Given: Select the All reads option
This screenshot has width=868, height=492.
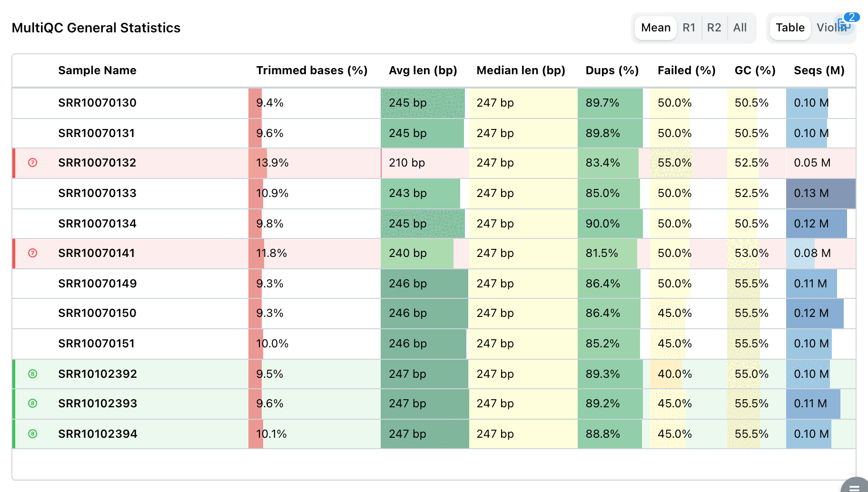Looking at the screenshot, I should (740, 28).
